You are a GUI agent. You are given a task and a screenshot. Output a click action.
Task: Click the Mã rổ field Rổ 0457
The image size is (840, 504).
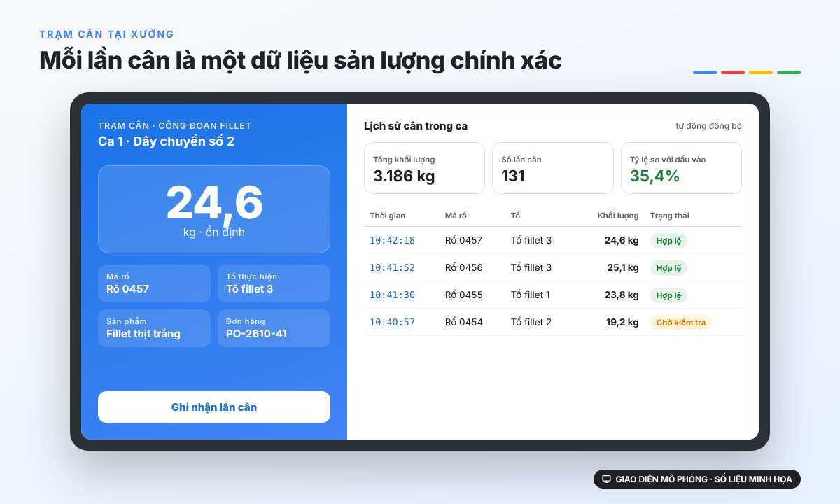(154, 283)
